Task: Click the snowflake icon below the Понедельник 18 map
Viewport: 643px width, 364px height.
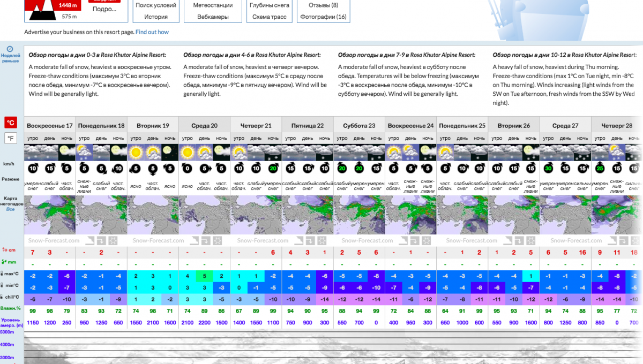Action: 113,241
